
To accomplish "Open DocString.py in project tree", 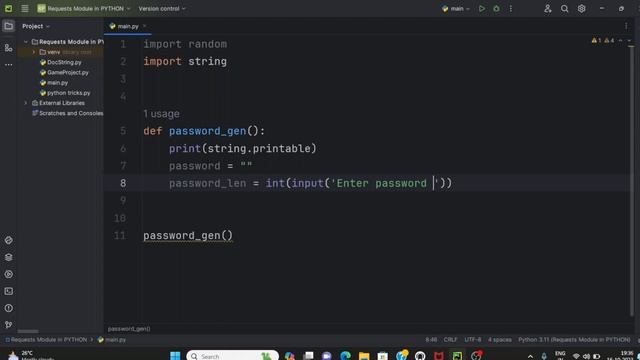I will 64,62.
